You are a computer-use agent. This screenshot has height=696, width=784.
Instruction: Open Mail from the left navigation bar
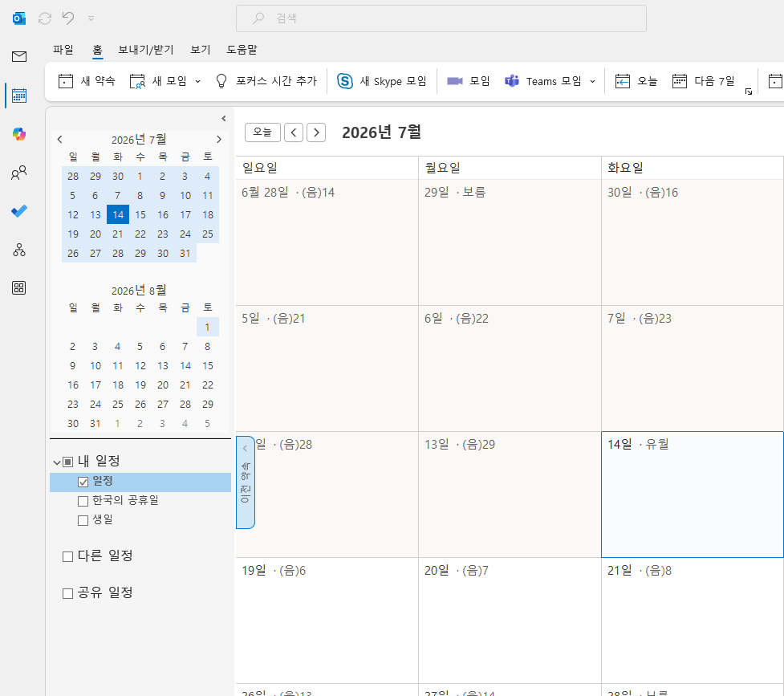[x=19, y=56]
